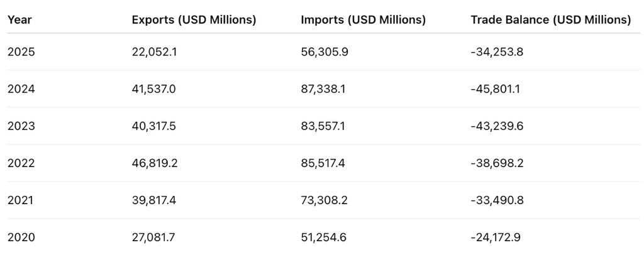This screenshot has width=644, height=267.
Task: Select the Trade Balance (USD Millions) header
Action: click(x=550, y=19)
